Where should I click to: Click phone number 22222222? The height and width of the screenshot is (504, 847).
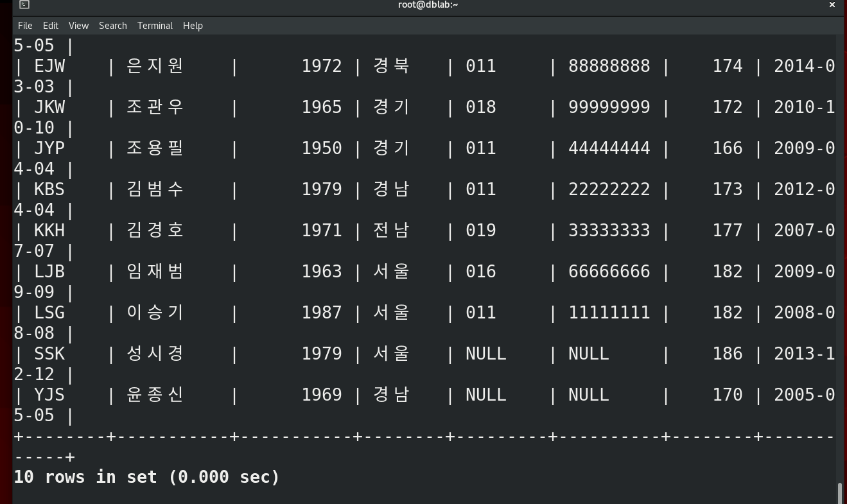coord(609,189)
